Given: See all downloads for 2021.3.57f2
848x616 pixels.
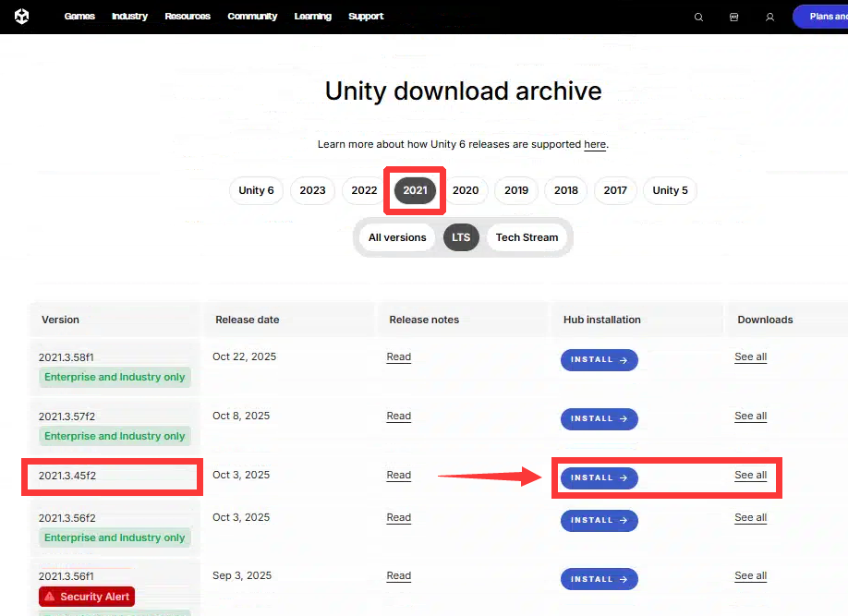Looking at the screenshot, I should 750,417.
